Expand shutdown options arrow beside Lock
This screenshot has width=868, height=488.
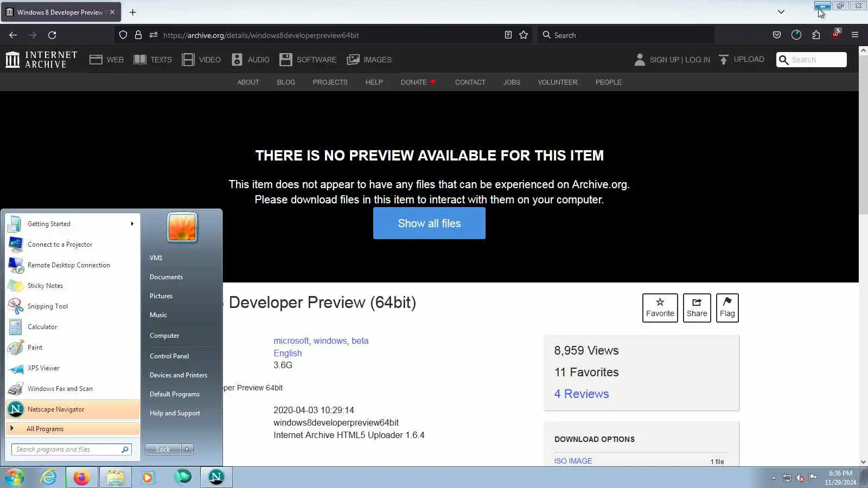click(x=188, y=450)
